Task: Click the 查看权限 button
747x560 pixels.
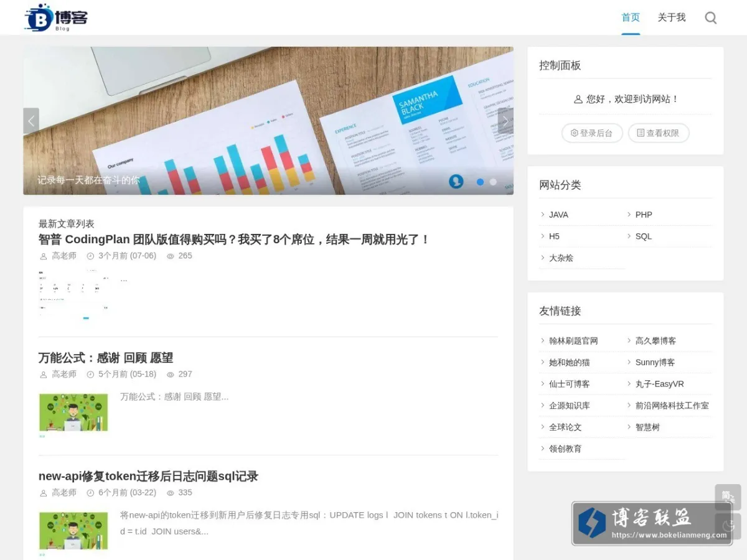Action: pyautogui.click(x=659, y=133)
